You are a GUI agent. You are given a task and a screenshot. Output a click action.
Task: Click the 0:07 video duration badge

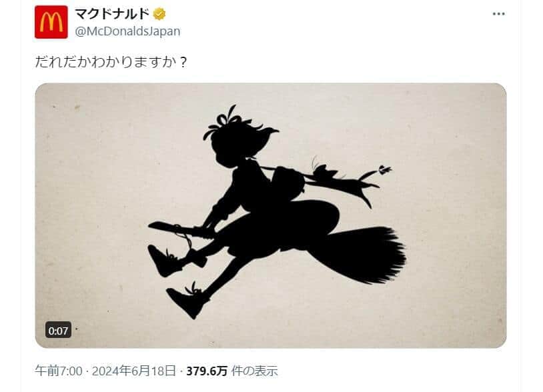tap(58, 331)
